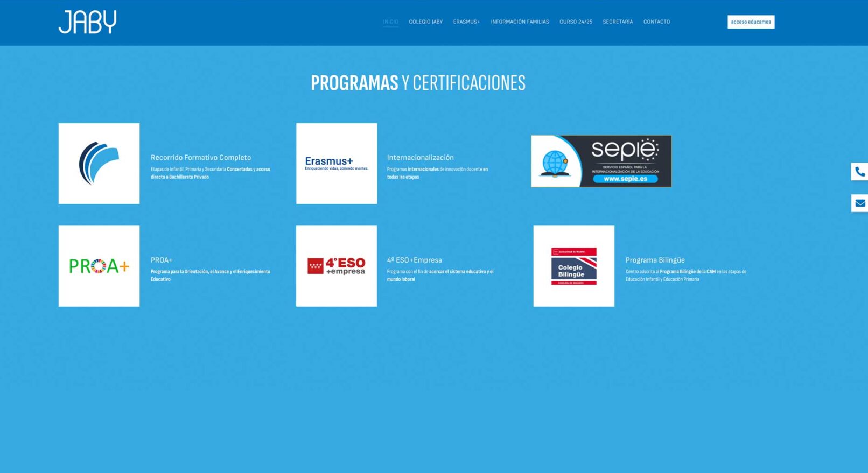Click the phone icon on right edge
Image resolution: width=868 pixels, height=473 pixels.
[x=860, y=172]
